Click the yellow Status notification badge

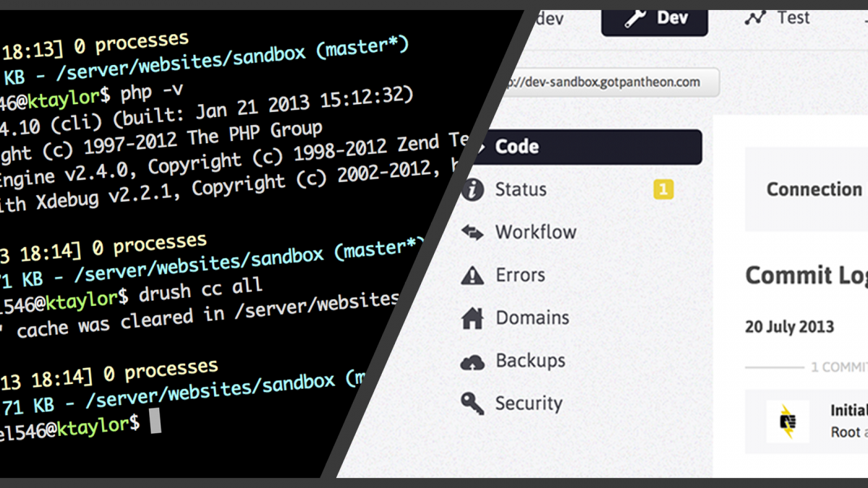tap(663, 190)
